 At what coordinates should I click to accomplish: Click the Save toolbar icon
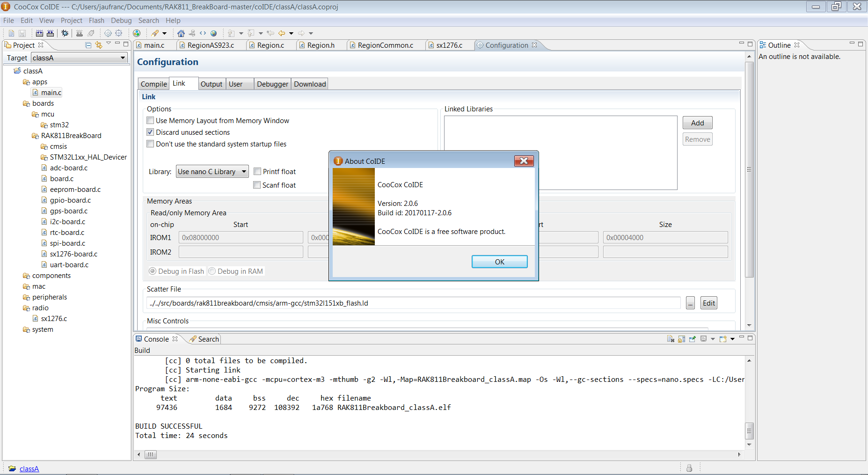(22, 33)
